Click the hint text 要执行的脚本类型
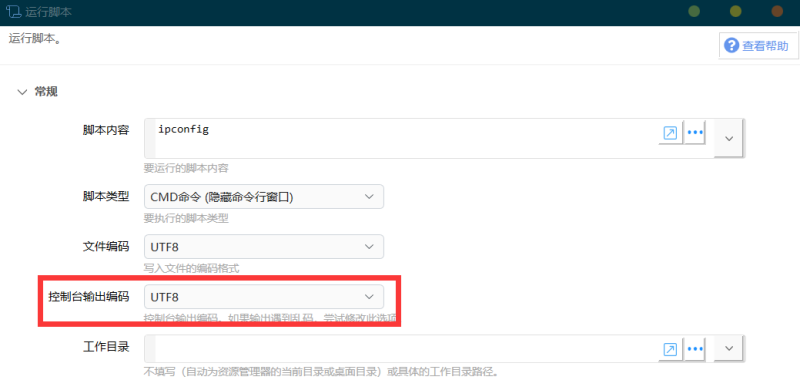The height and width of the screenshot is (380, 800). (186, 219)
